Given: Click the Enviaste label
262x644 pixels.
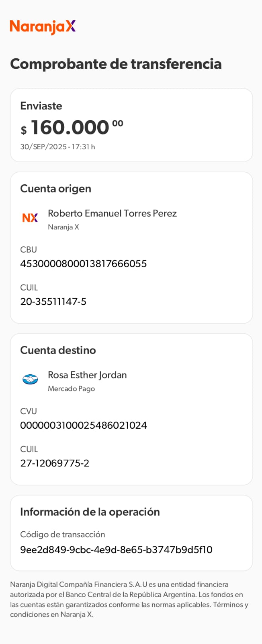Looking at the screenshot, I should [x=41, y=106].
